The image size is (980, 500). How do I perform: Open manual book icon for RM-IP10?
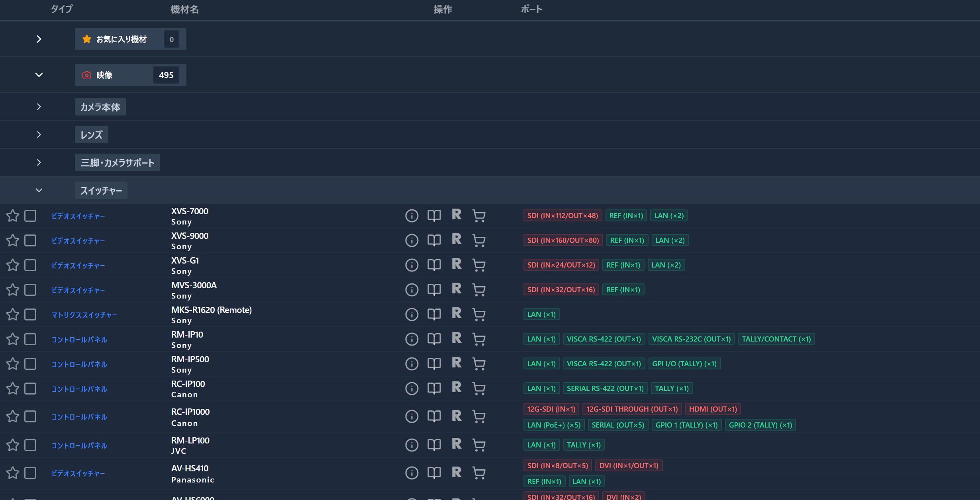[434, 339]
